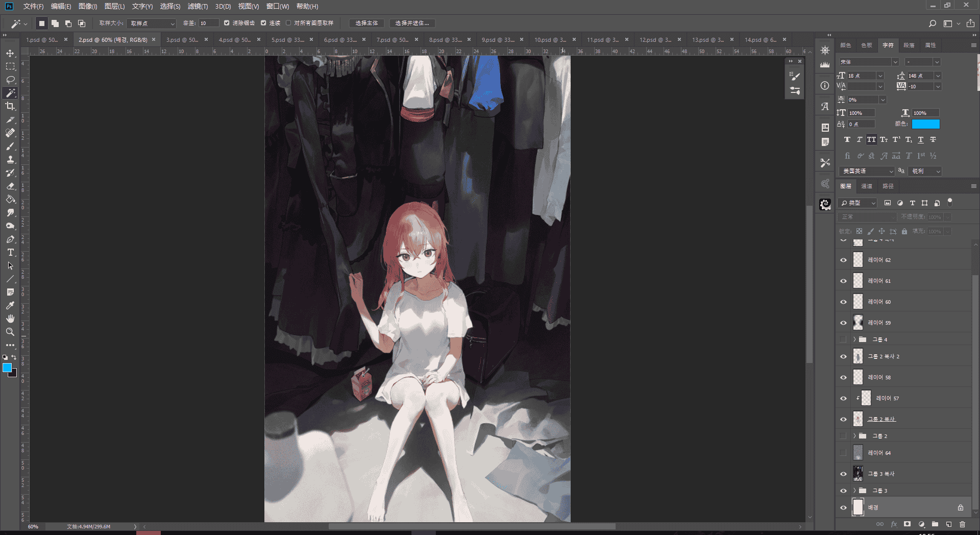
Task: Apply faux bold text style
Action: tap(847, 140)
